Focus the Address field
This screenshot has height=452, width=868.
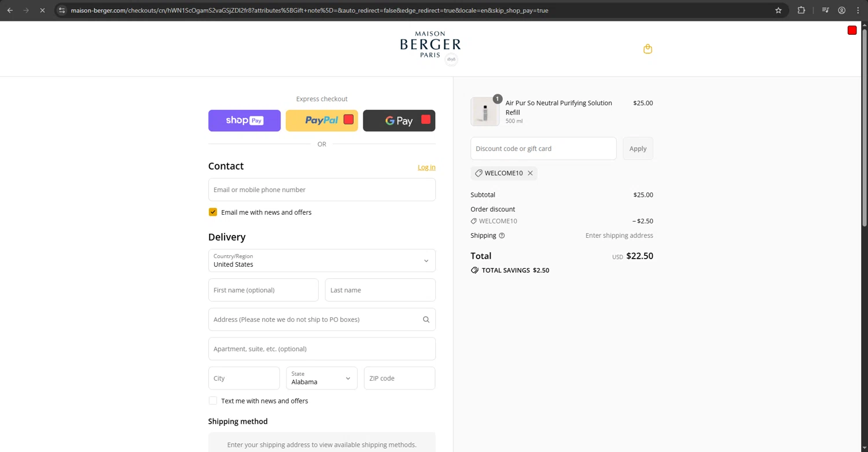322,319
